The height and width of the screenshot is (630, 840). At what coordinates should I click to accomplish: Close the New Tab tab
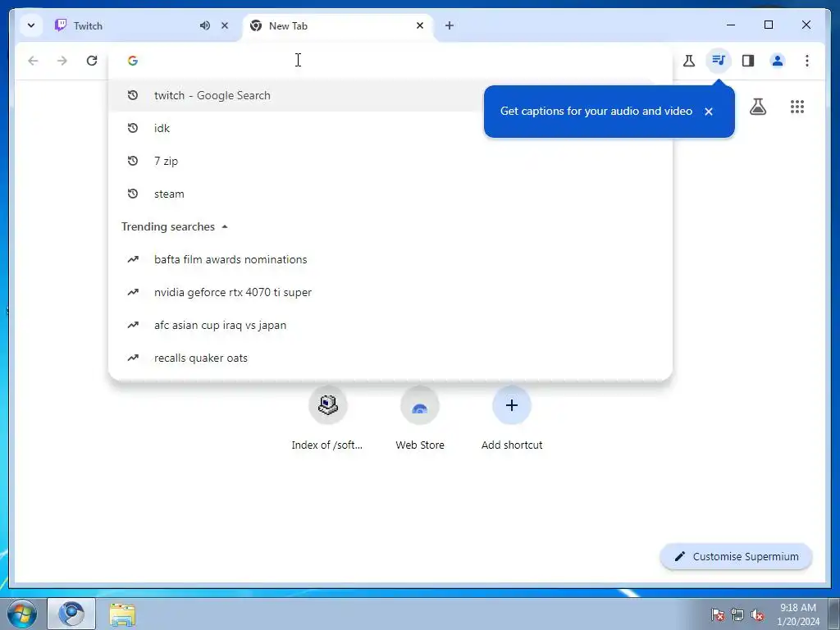click(x=420, y=25)
